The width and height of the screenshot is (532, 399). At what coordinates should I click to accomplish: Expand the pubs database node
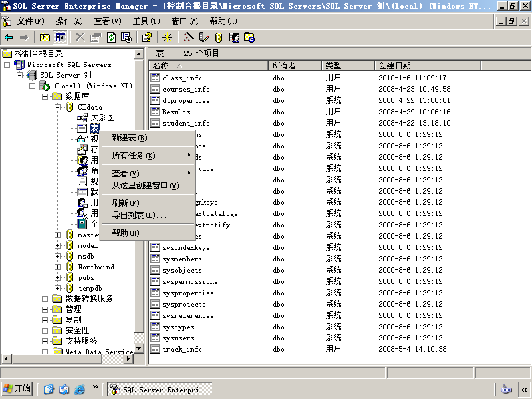57,277
